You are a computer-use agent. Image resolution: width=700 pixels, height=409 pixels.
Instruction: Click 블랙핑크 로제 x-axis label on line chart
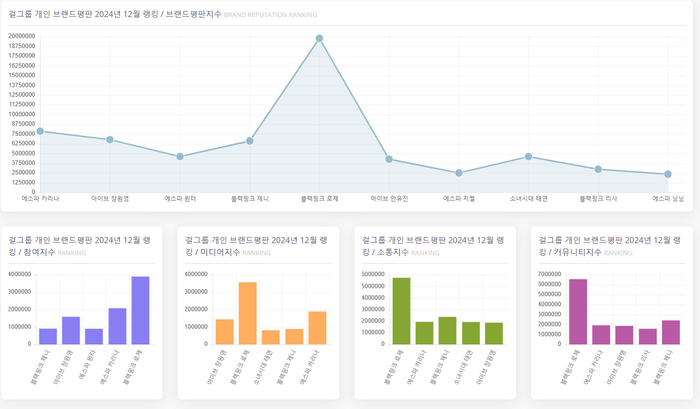click(x=320, y=199)
